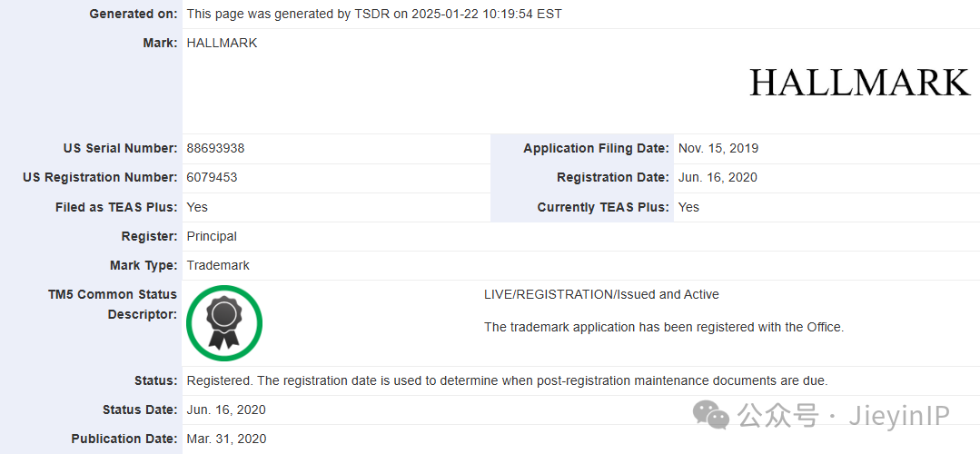Click the green registered ribbon status icon

pos(224,323)
